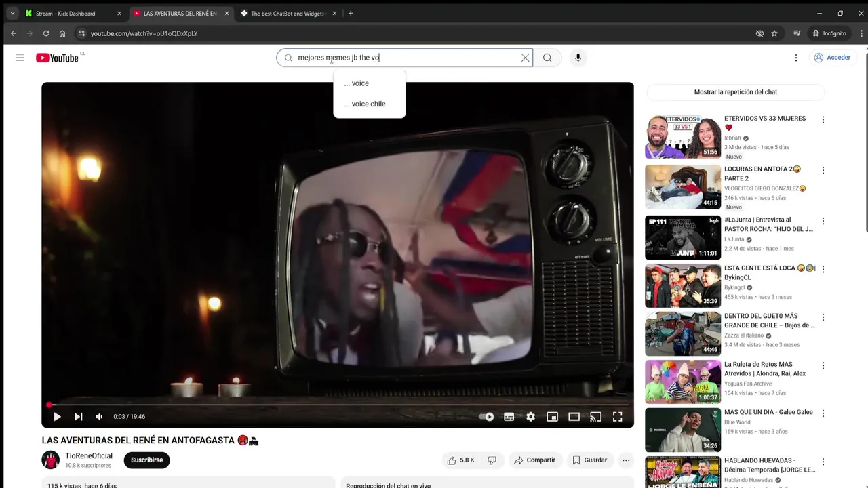This screenshot has height=488, width=868.
Task: Save the video with Guardar
Action: (589, 460)
